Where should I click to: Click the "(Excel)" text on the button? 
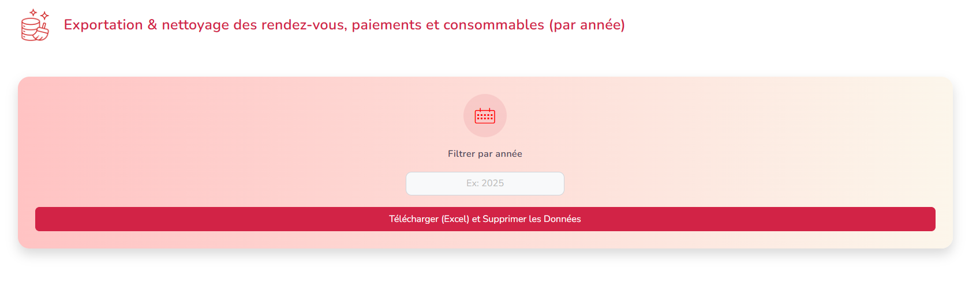click(x=455, y=219)
